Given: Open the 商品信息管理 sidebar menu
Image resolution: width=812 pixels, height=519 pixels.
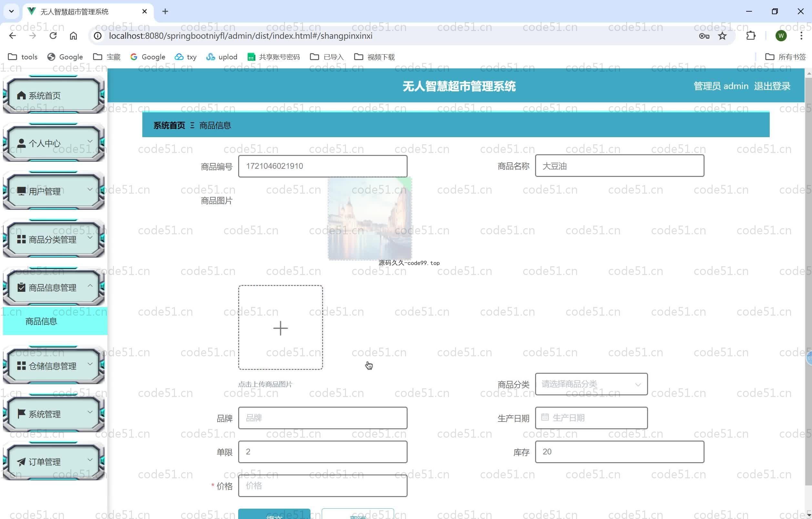Looking at the screenshot, I should [54, 287].
